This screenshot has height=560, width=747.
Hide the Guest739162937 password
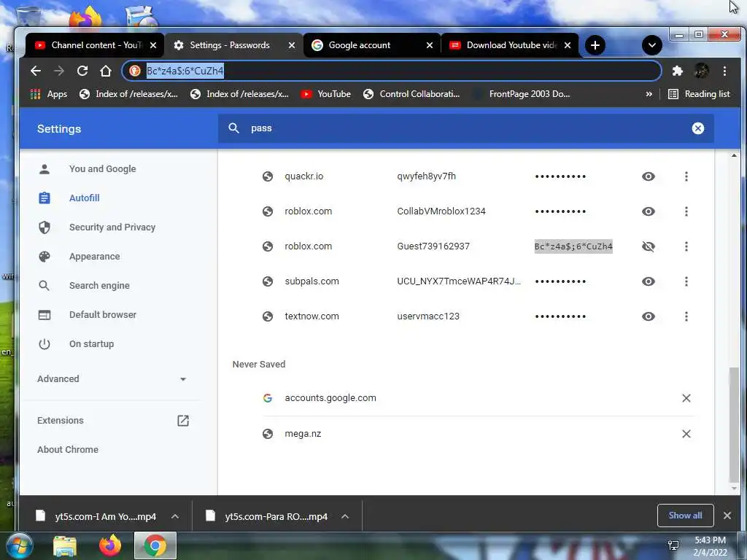648,246
